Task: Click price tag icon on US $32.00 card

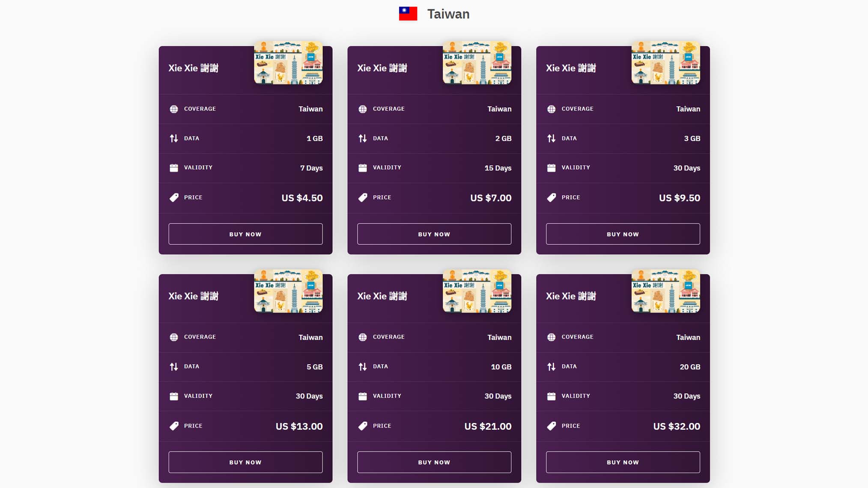Action: [552, 426]
